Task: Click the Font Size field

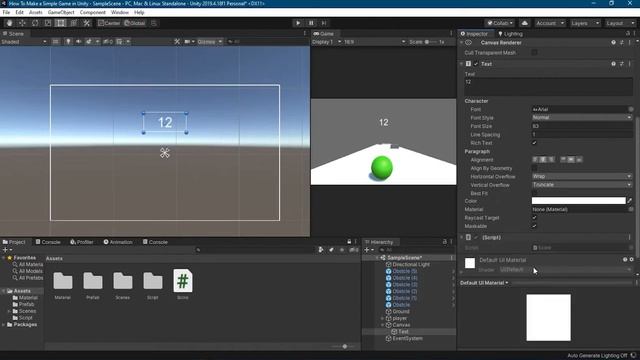Action: point(582,126)
